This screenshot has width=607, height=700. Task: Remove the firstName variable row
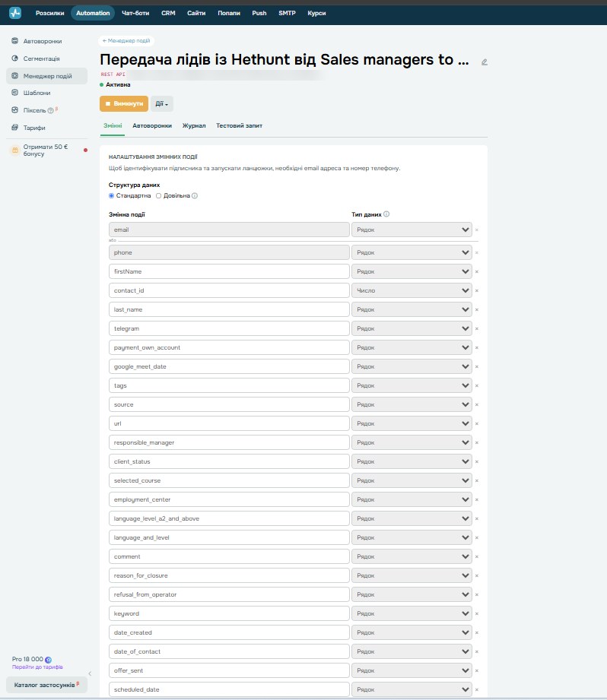pyautogui.click(x=477, y=271)
